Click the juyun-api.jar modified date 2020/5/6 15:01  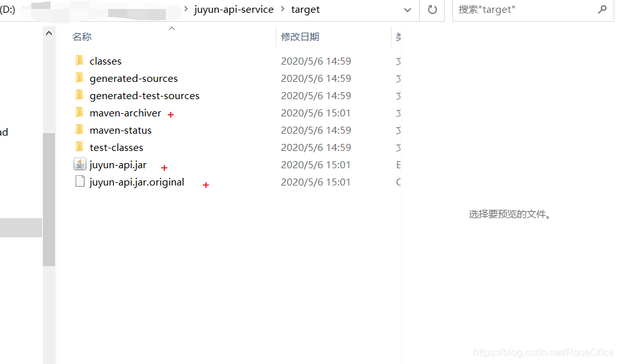point(316,165)
